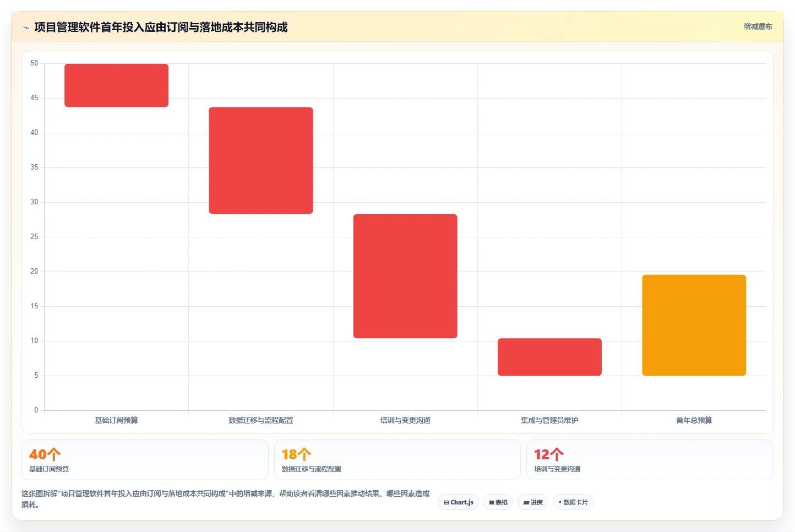The image size is (795, 532).
Task: Click the Chart.js tag pill
Action: pyautogui.click(x=459, y=502)
